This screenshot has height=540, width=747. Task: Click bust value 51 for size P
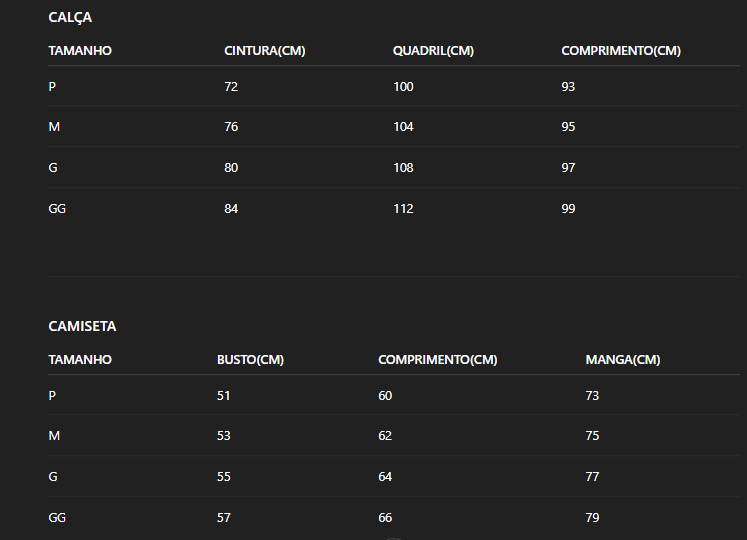tap(223, 396)
